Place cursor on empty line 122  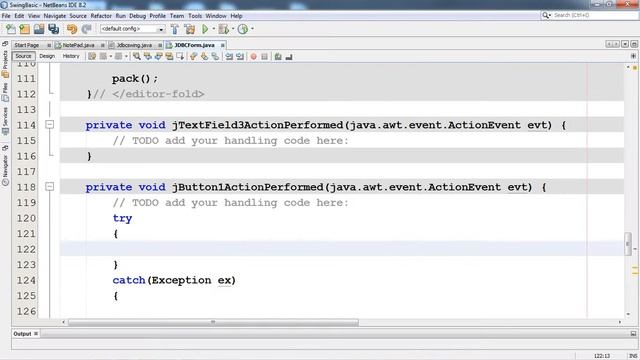point(342,249)
